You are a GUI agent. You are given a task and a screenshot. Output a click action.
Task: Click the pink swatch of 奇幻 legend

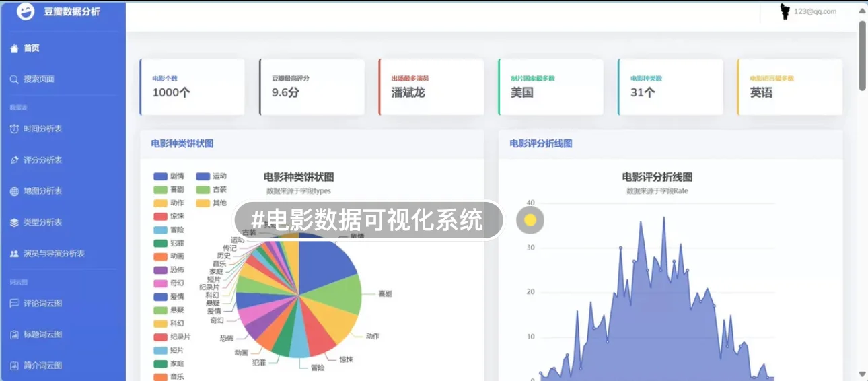click(x=160, y=283)
